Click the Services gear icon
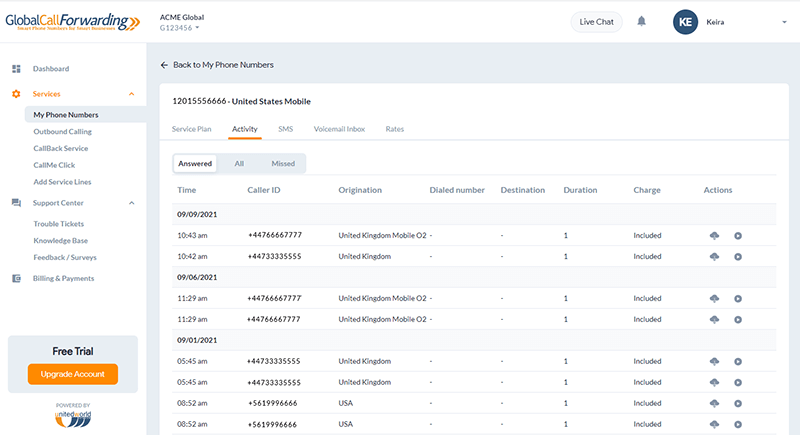Image resolution: width=800 pixels, height=435 pixels. coord(16,94)
